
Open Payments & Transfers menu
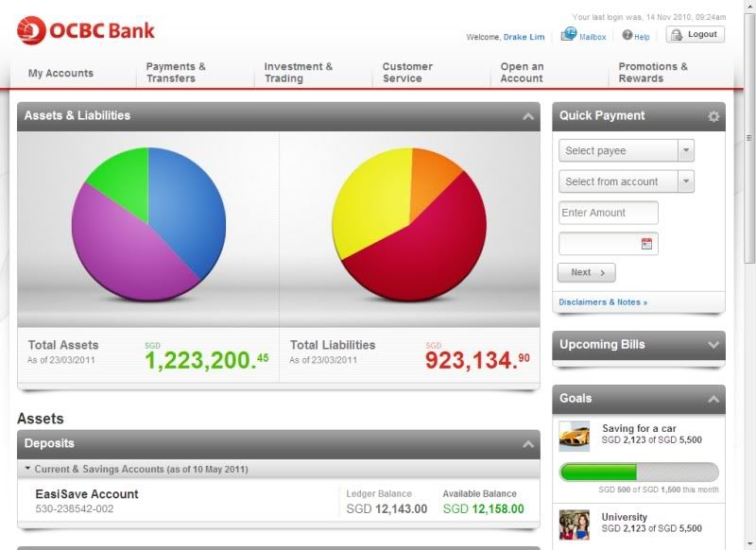click(176, 73)
